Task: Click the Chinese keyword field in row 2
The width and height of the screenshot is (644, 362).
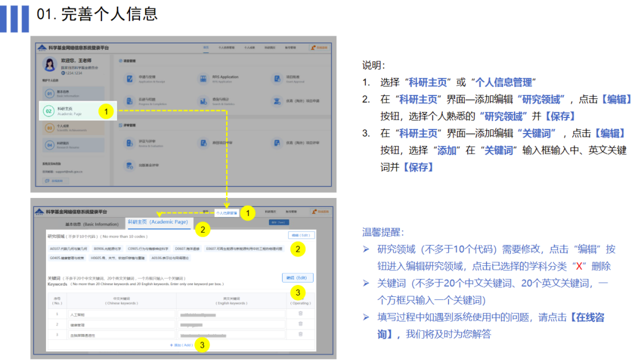Action: pyautogui.click(x=122, y=325)
